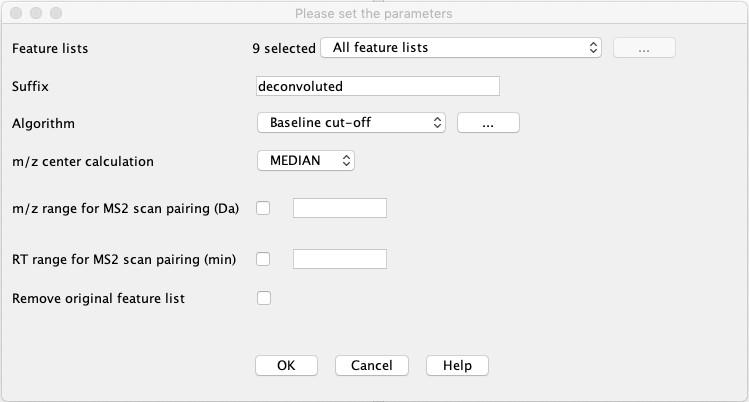Expand the Algorithm "Baseline cut-off" dropdown
Image resolution: width=749 pixels, height=402 pixels.
tap(351, 123)
